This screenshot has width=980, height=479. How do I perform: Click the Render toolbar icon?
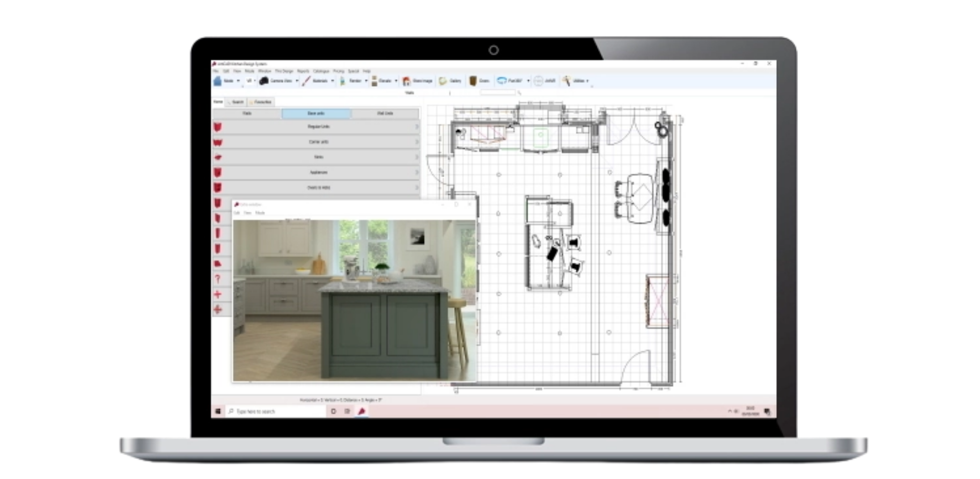coord(343,81)
